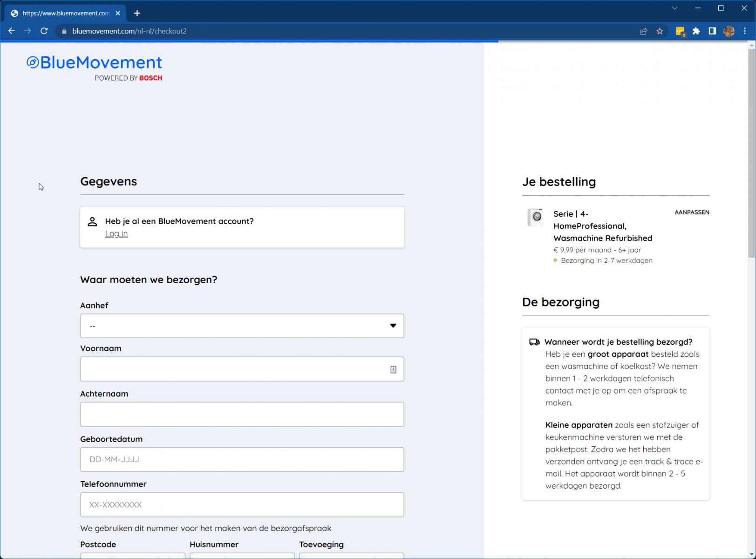This screenshot has height=559, width=756.
Task: Click the 'Toevoeging' label
Action: tap(321, 545)
